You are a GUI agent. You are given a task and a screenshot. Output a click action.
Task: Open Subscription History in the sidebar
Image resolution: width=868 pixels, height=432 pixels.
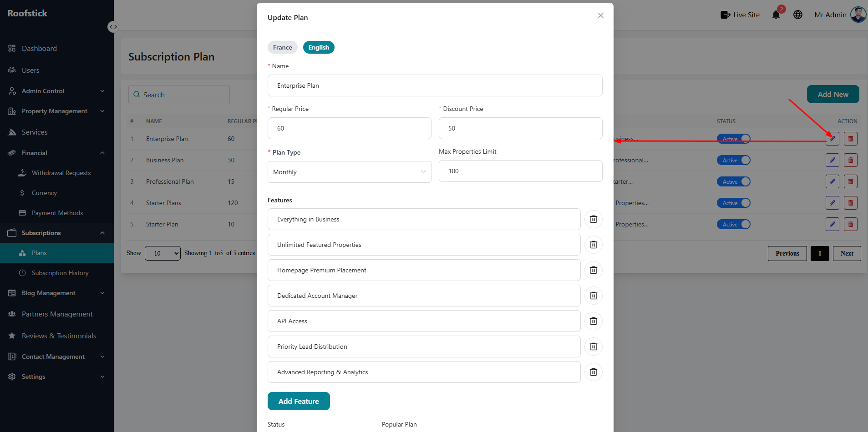pyautogui.click(x=57, y=273)
